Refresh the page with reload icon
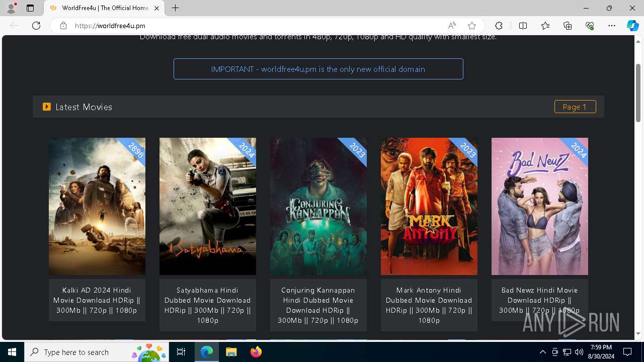The height and width of the screenshot is (362, 644). (x=36, y=26)
